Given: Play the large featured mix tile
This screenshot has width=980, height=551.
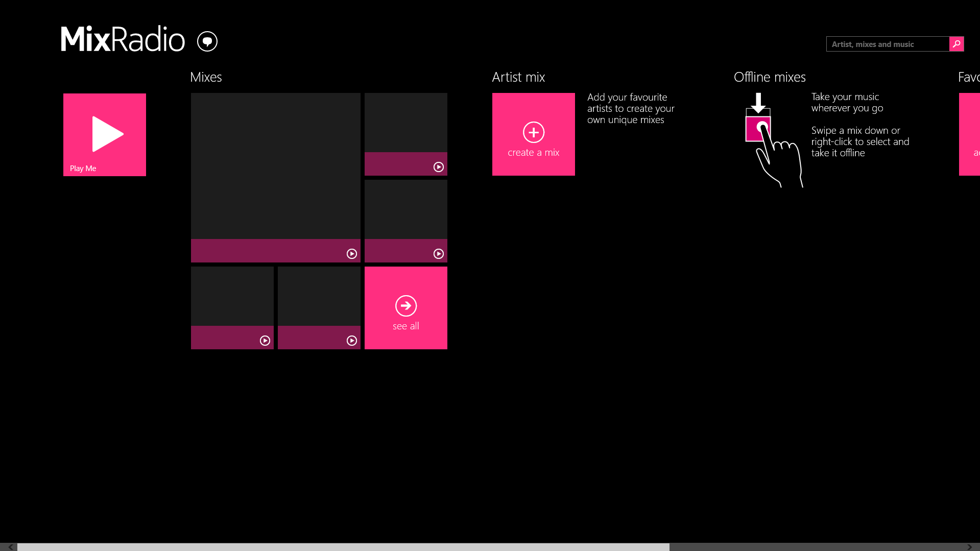Looking at the screenshot, I should click(x=351, y=254).
